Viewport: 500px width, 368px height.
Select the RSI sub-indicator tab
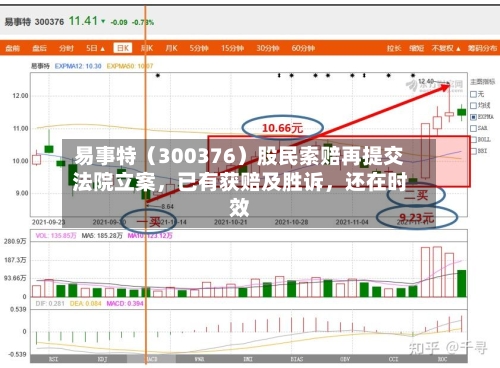pyautogui.click(x=53, y=359)
